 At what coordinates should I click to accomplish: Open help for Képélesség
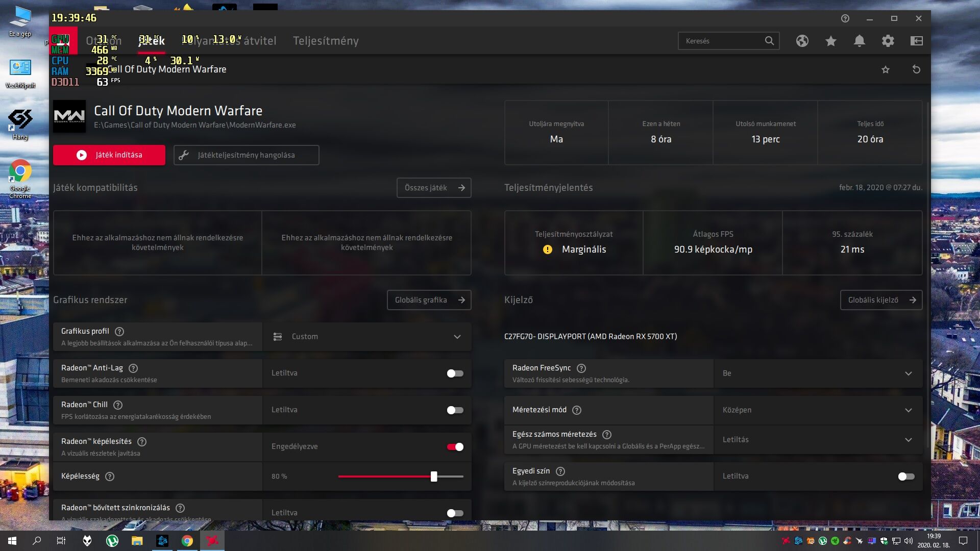click(110, 477)
